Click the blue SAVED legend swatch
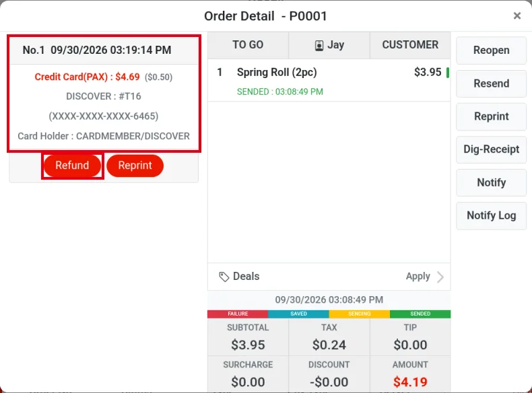Screen dimensions: 532x393 298,314
